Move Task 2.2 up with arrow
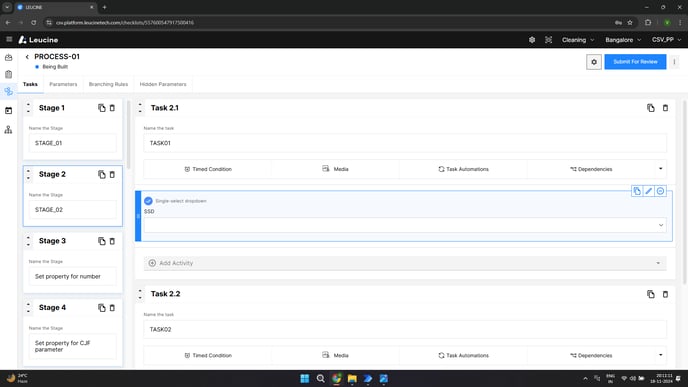 (140, 290)
